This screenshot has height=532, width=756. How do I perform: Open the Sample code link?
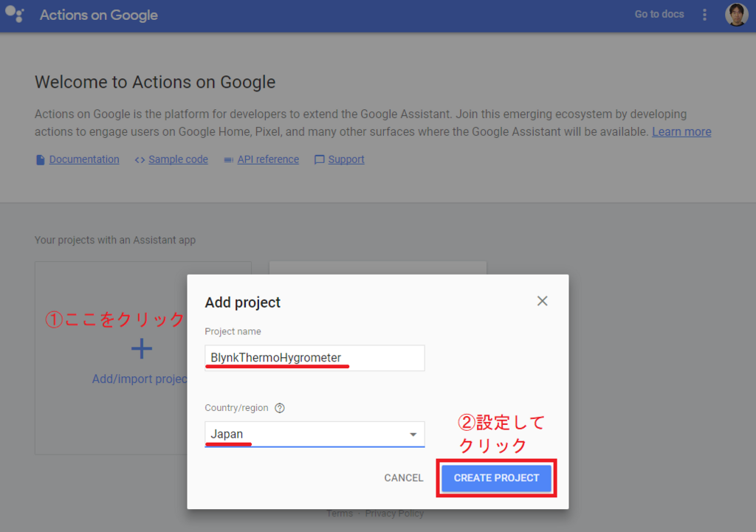tap(178, 159)
